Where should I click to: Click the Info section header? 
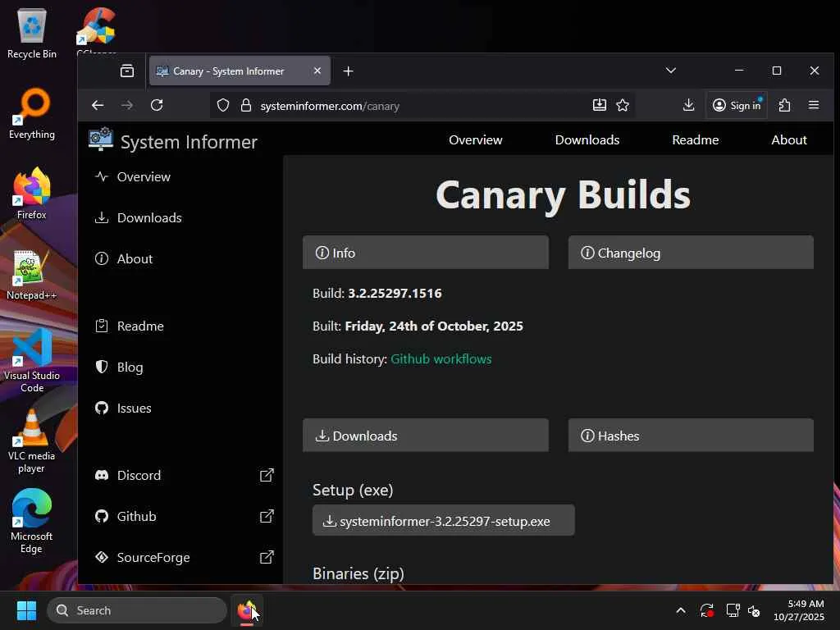click(426, 253)
